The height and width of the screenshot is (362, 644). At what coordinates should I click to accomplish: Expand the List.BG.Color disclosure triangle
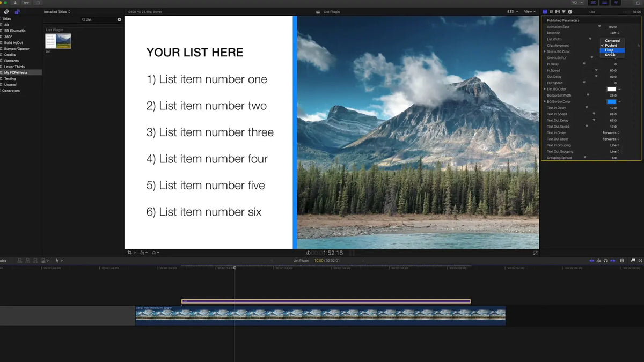[545, 89]
